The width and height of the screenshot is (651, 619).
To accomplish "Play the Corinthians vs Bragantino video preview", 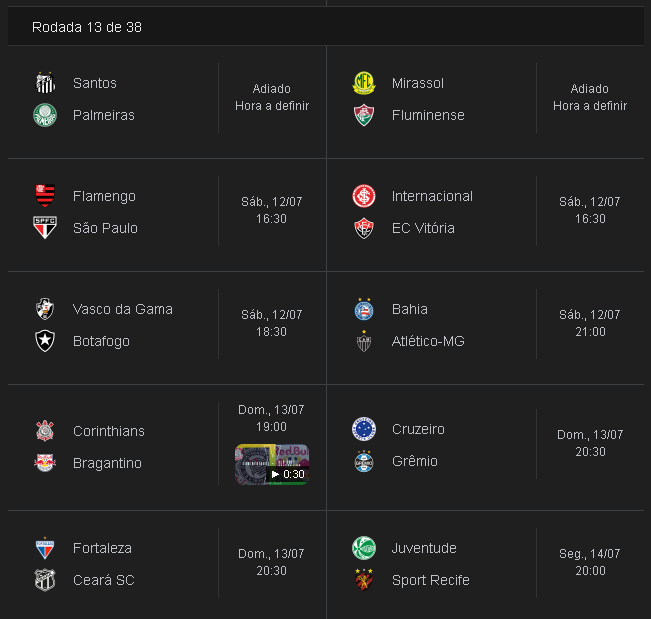I will tap(272, 464).
